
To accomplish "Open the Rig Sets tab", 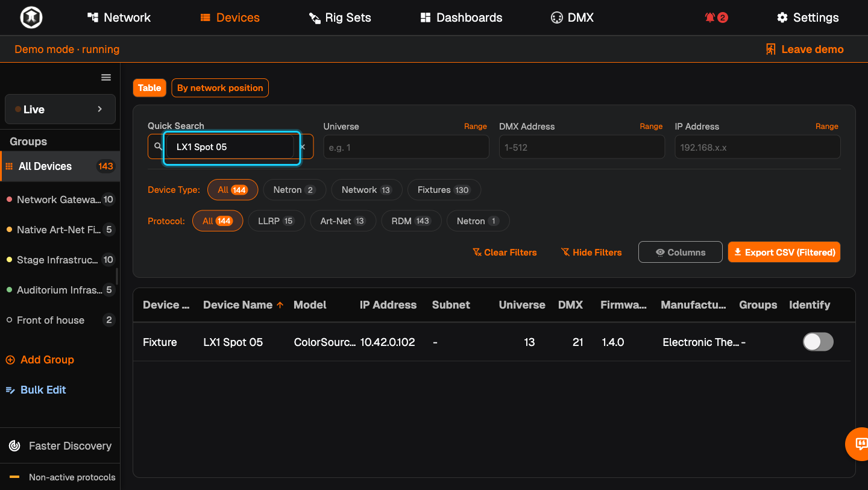I will (x=340, y=17).
